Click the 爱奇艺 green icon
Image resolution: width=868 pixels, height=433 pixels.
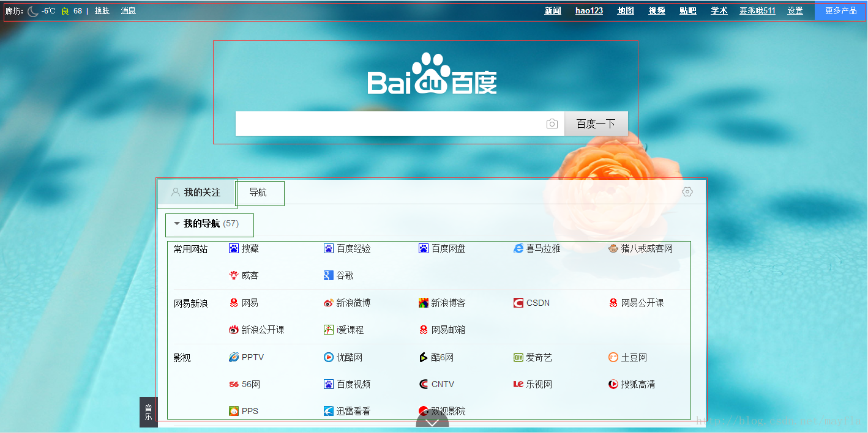(x=518, y=357)
